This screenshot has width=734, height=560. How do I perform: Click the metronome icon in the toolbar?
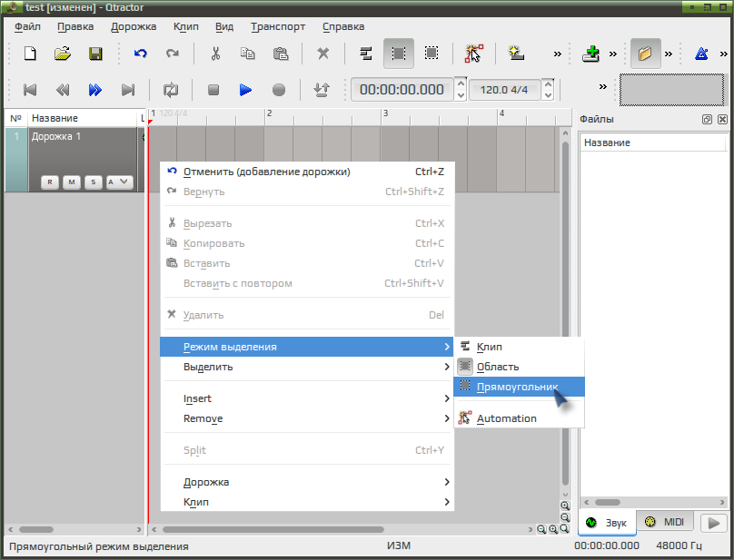701,54
